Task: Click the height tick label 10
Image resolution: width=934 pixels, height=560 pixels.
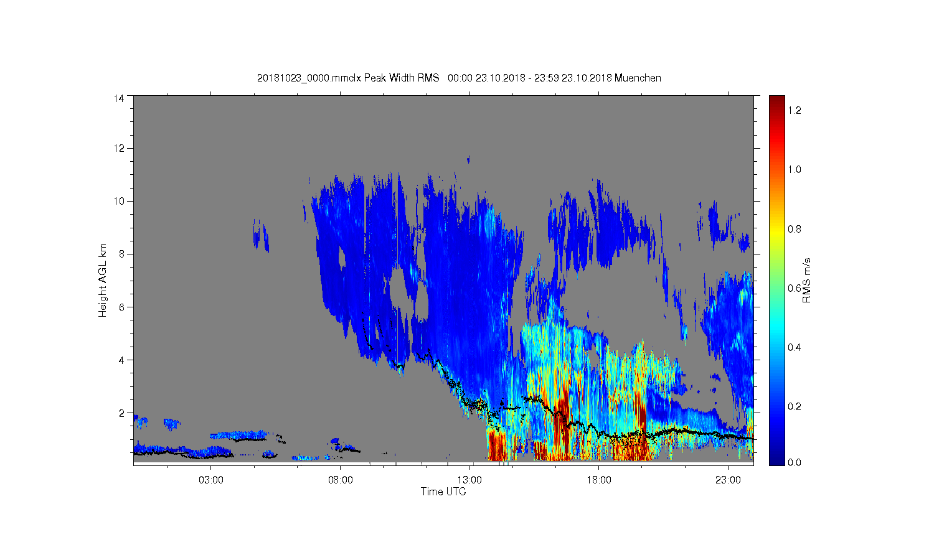Action: (x=118, y=201)
